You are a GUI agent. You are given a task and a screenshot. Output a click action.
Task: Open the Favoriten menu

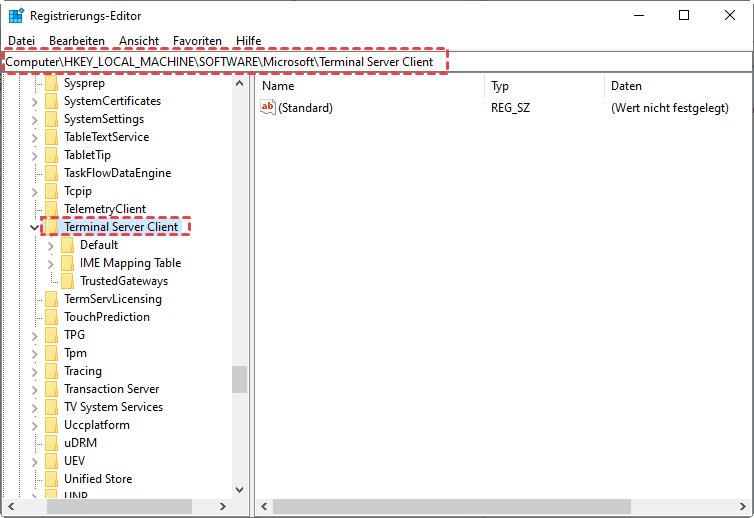pyautogui.click(x=197, y=41)
